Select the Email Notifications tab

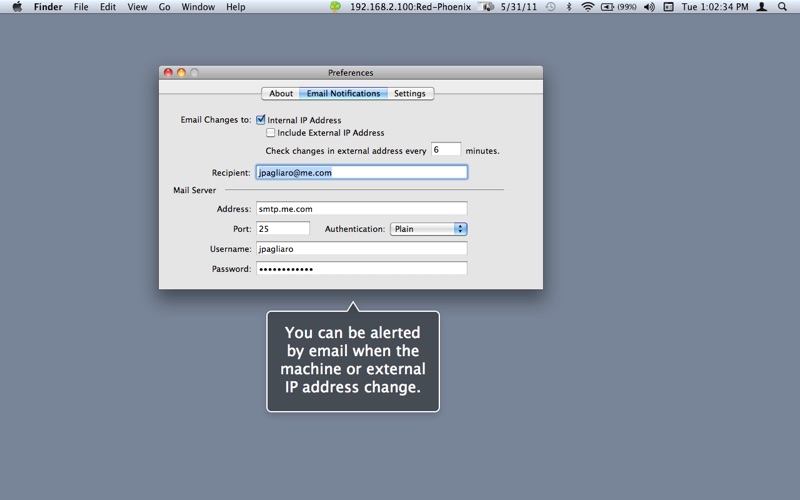(343, 93)
